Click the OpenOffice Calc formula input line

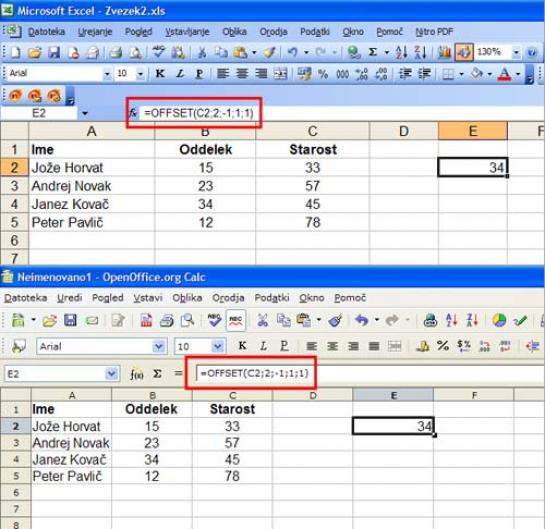(370, 374)
